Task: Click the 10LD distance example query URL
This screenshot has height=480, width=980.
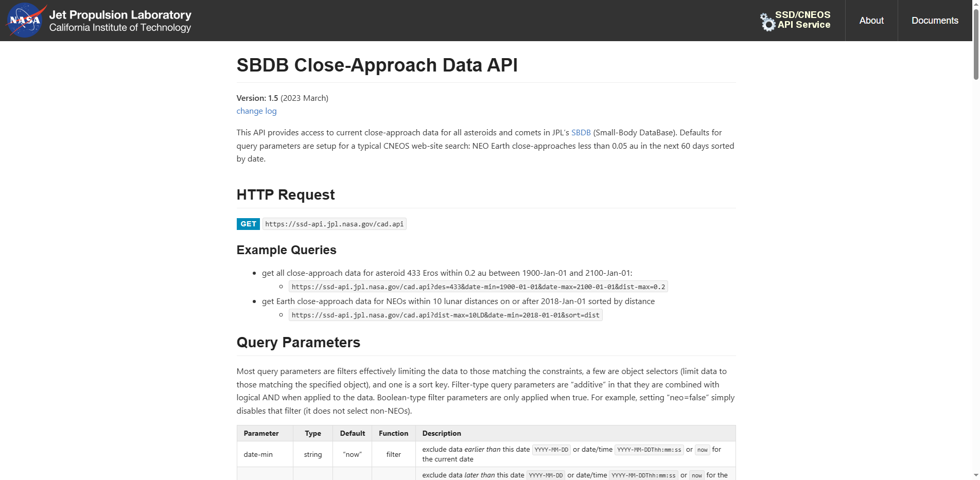Action: (x=445, y=315)
